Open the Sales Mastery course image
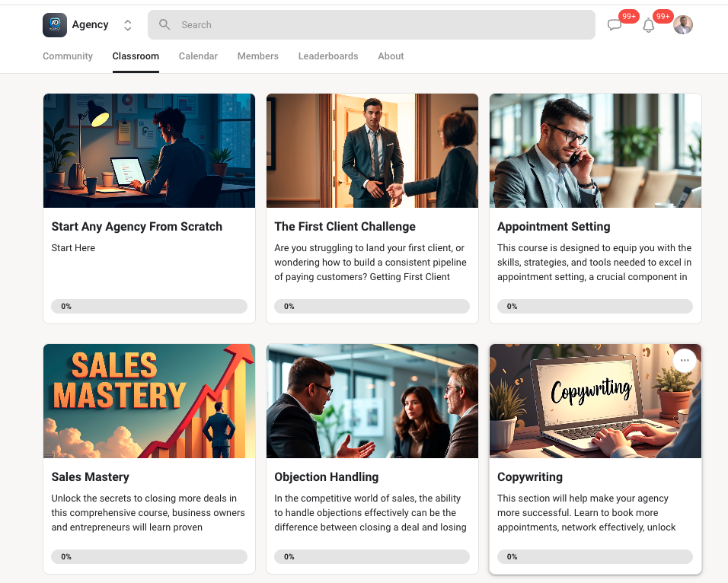This screenshot has width=728, height=583. point(149,401)
